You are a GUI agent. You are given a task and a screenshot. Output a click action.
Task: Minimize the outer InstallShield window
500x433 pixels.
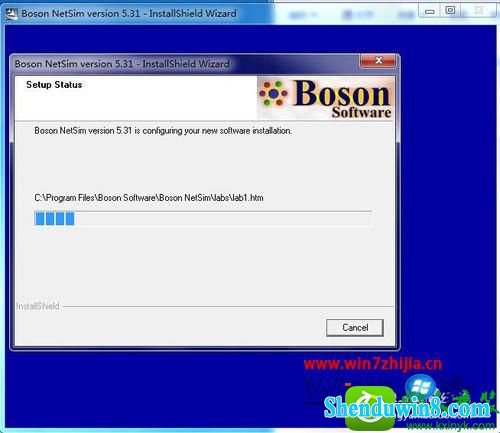click(x=430, y=12)
